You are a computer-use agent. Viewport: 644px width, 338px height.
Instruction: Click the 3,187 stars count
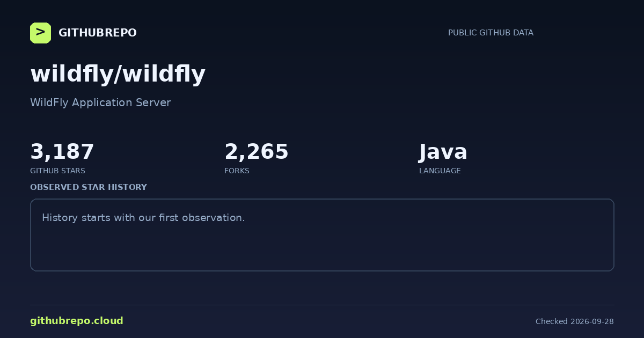(x=62, y=152)
